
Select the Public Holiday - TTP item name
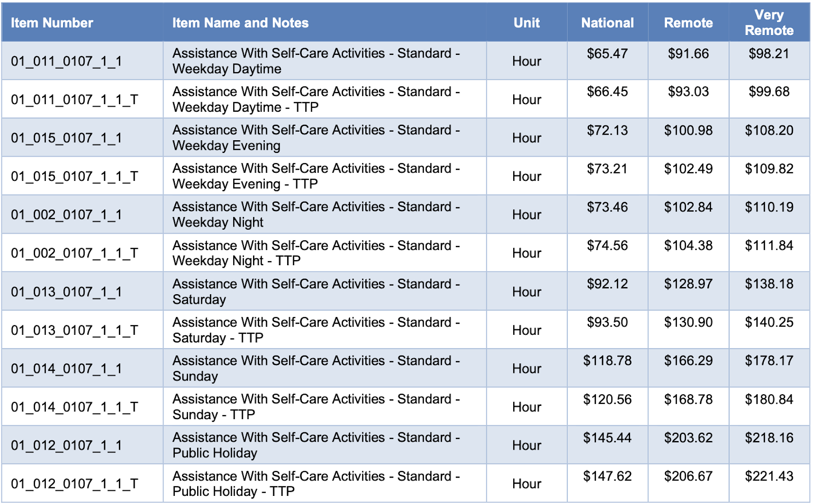(x=316, y=484)
